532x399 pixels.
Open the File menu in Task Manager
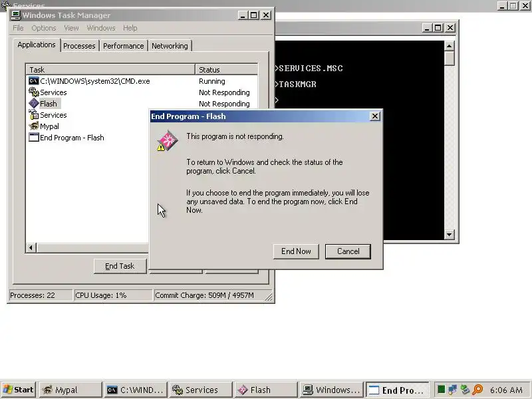[19, 28]
